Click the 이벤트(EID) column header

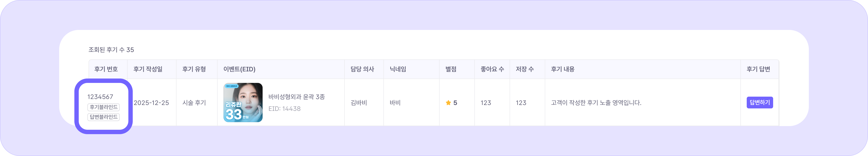tap(239, 69)
